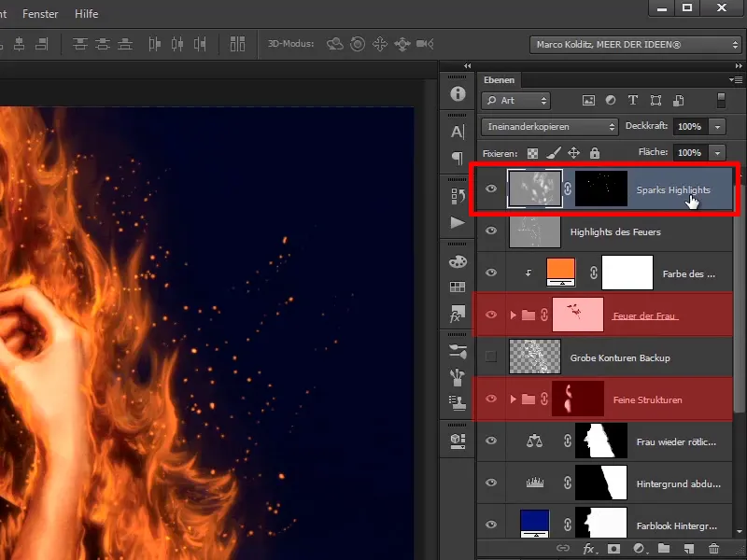This screenshot has height=560, width=747.
Task: Create a new group folder
Action: (x=664, y=549)
